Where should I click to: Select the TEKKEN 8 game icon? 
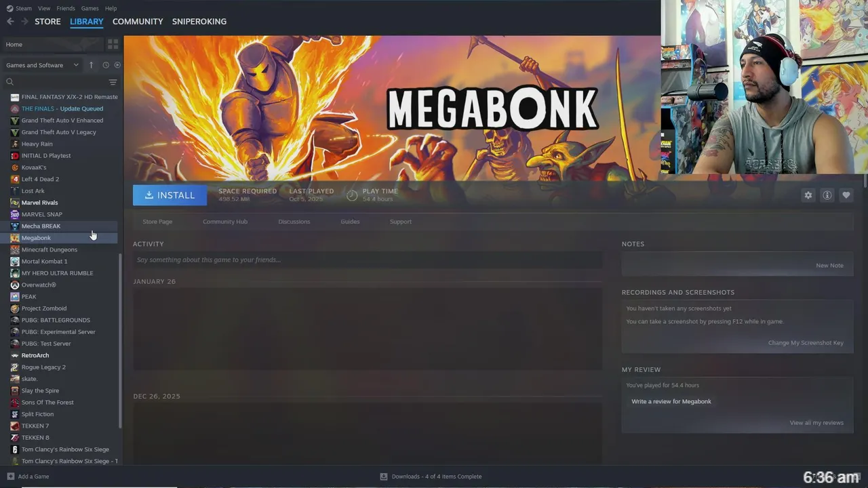pyautogui.click(x=15, y=438)
